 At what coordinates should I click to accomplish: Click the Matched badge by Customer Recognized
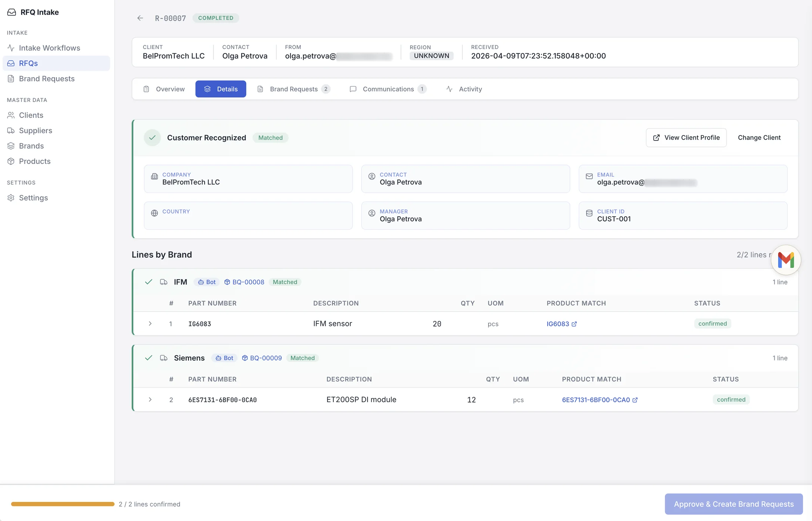pyautogui.click(x=270, y=138)
